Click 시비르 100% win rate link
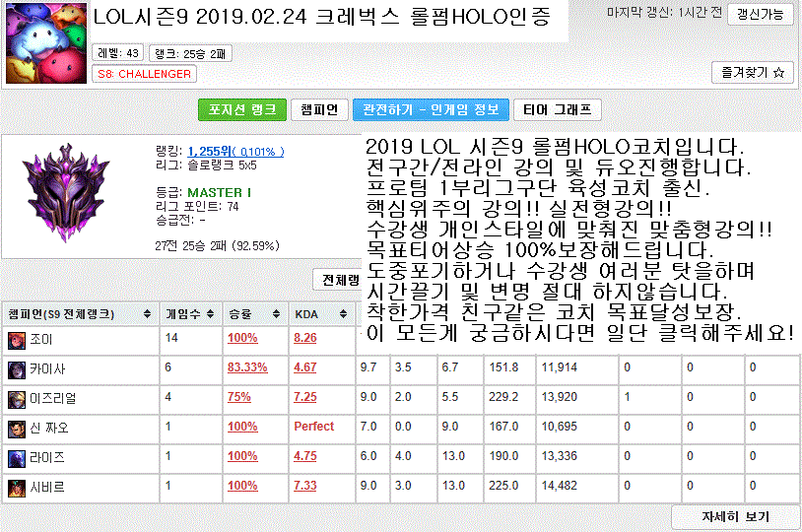Image resolution: width=802 pixels, height=532 pixels. (242, 487)
